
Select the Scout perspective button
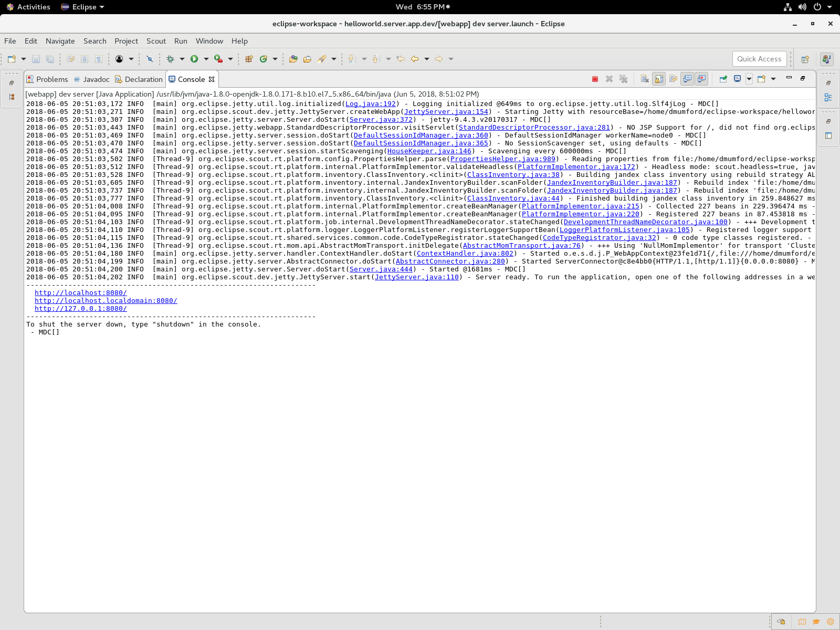827,59
